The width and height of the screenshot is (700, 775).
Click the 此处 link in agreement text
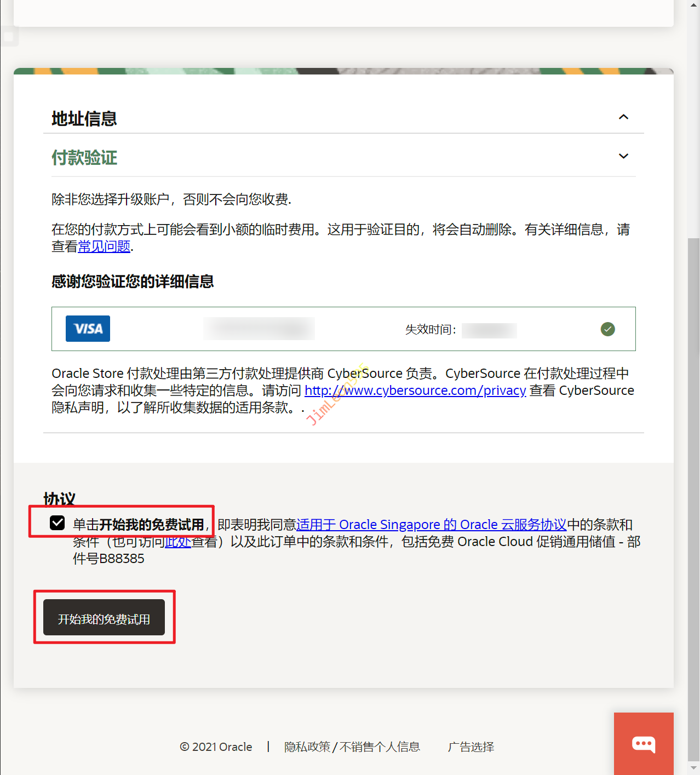[178, 542]
